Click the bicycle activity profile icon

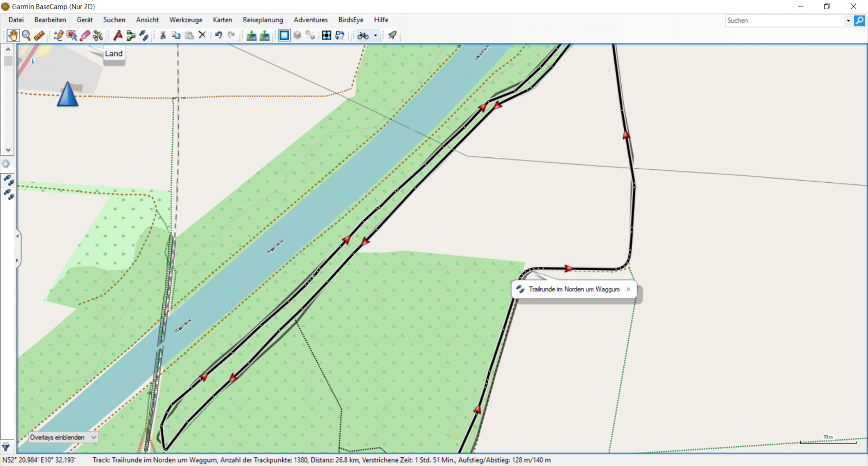coord(363,35)
